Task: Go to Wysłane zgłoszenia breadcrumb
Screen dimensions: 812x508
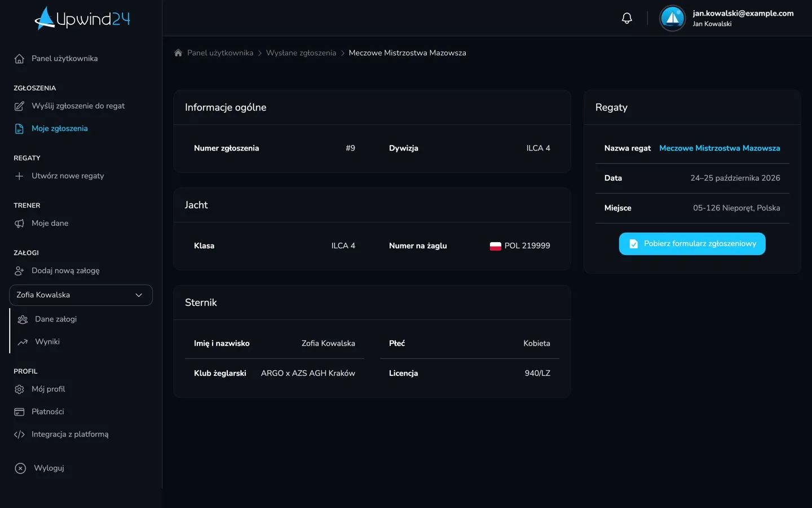Action: (301, 52)
